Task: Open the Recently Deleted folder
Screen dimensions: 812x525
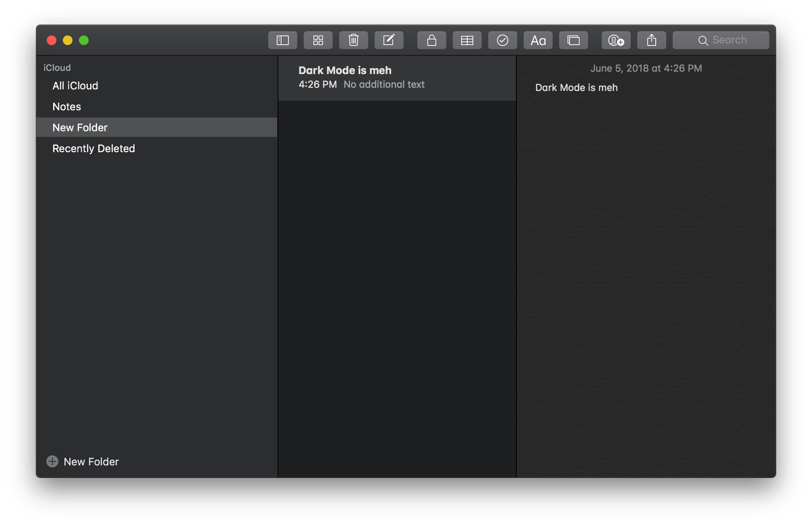Action: coord(93,148)
